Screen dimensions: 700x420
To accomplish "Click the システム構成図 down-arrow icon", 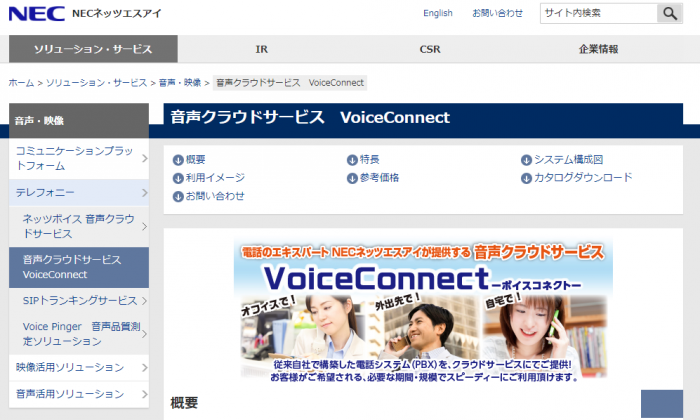I will (526, 160).
